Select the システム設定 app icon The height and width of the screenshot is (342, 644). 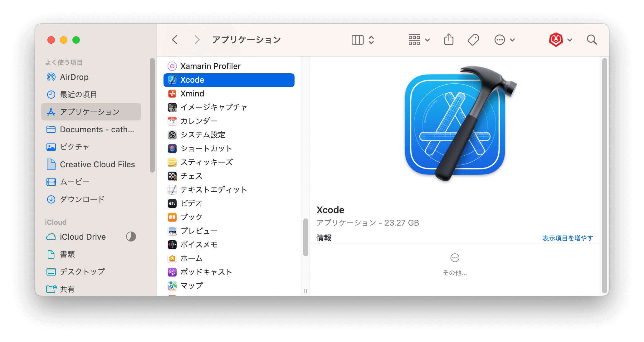pyautogui.click(x=172, y=135)
